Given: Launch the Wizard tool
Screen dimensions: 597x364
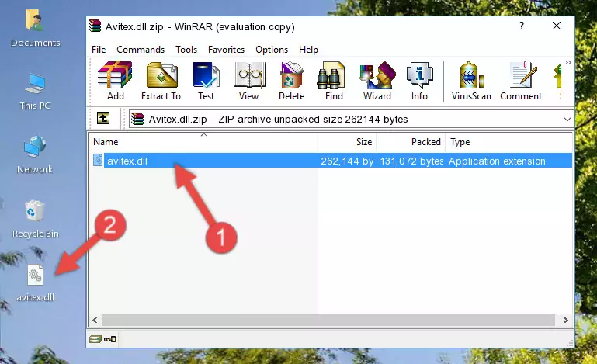Looking at the screenshot, I should pyautogui.click(x=377, y=81).
